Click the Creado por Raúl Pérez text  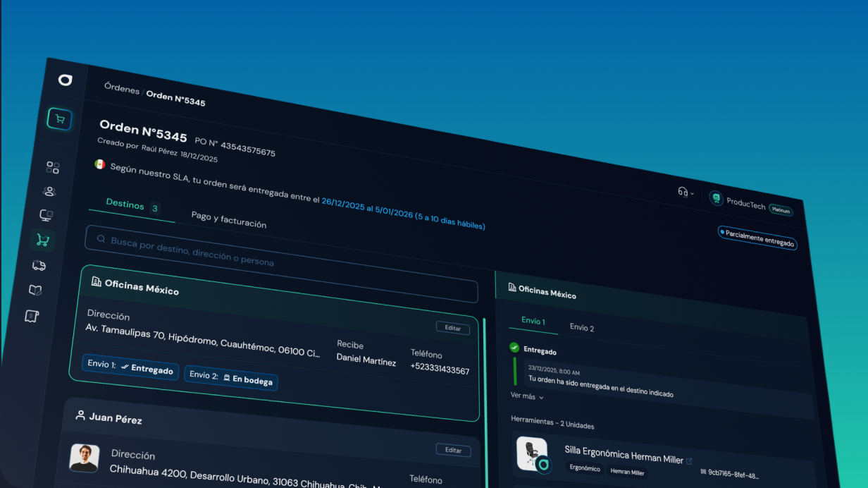137,148
